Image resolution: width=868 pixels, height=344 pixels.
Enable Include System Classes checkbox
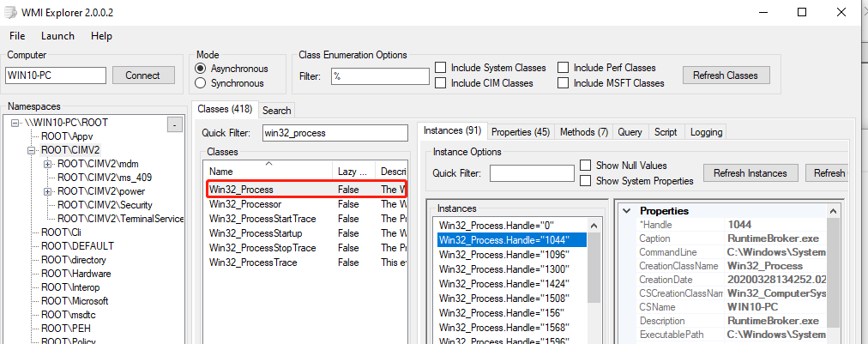click(x=441, y=68)
